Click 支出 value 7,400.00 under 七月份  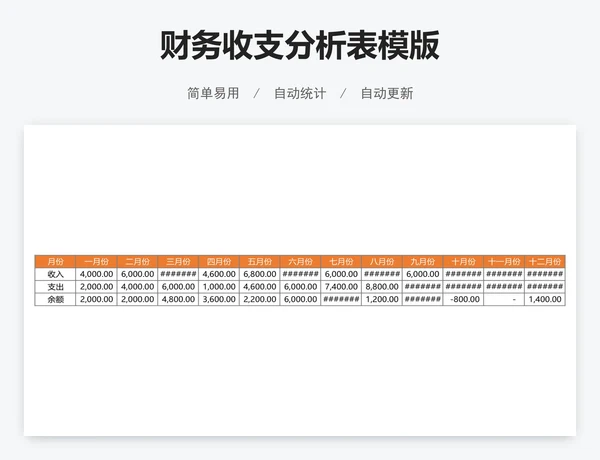pos(341,287)
